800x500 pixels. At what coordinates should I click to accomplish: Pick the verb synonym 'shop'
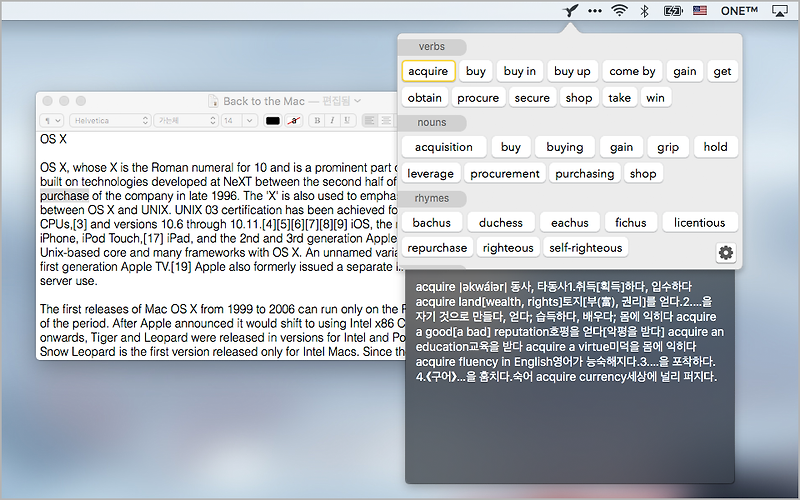pyautogui.click(x=579, y=97)
